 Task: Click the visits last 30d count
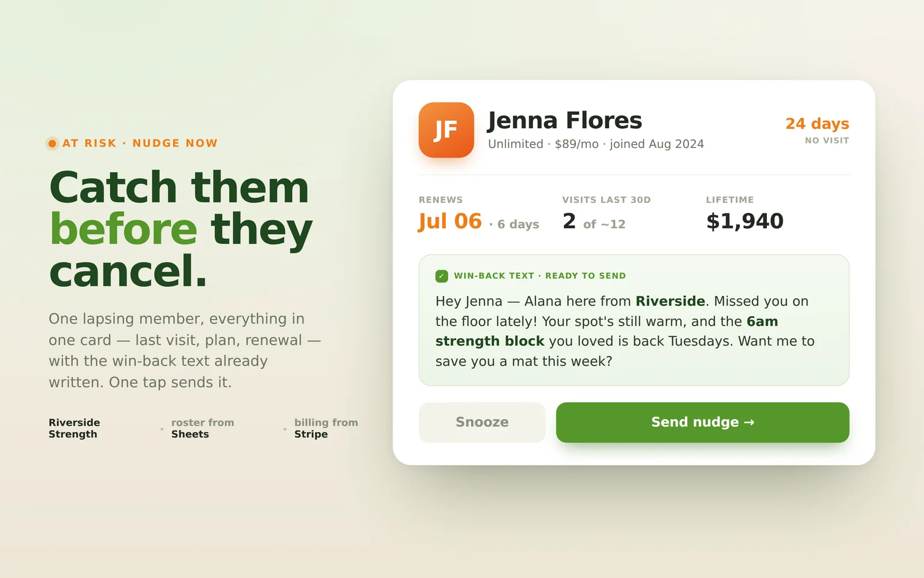[x=594, y=221]
